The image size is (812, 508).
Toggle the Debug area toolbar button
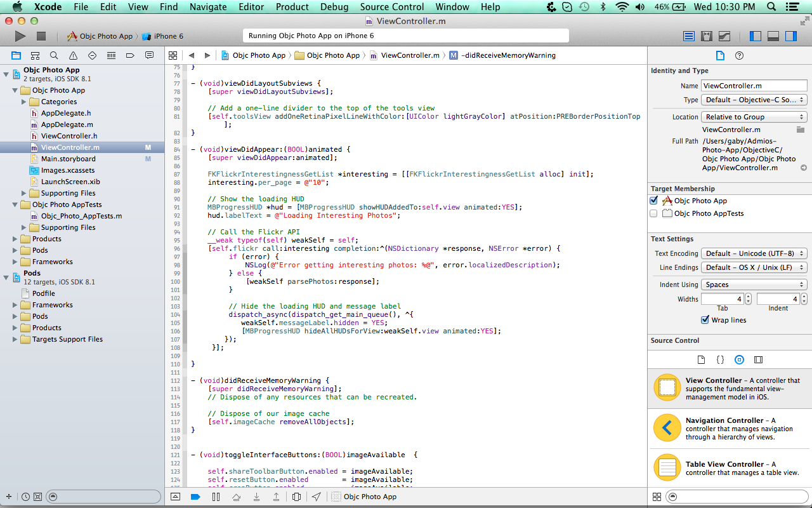pyautogui.click(x=773, y=36)
